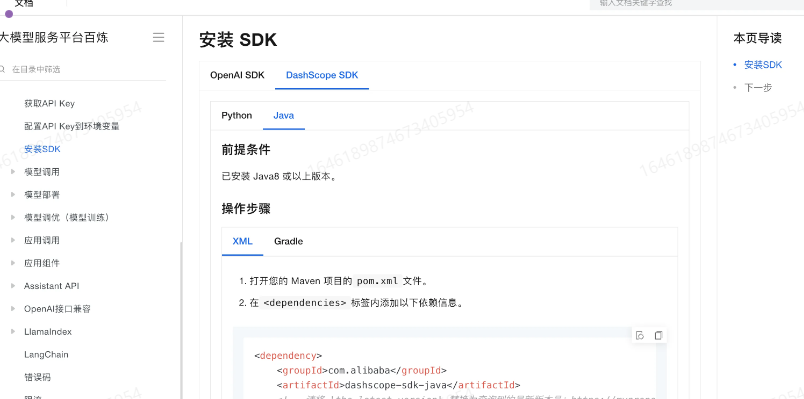Click the pom.xml inline code text

click(x=377, y=281)
